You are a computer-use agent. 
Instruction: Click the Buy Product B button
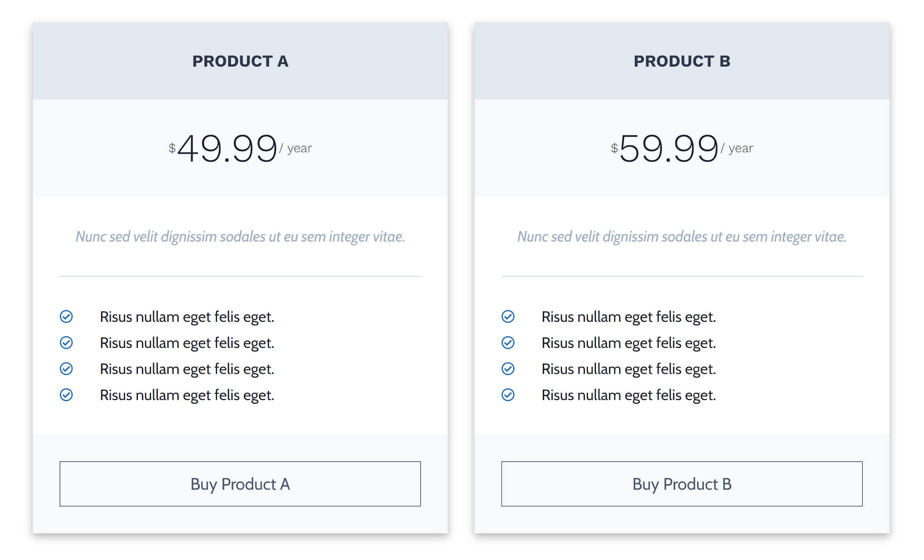click(x=681, y=484)
